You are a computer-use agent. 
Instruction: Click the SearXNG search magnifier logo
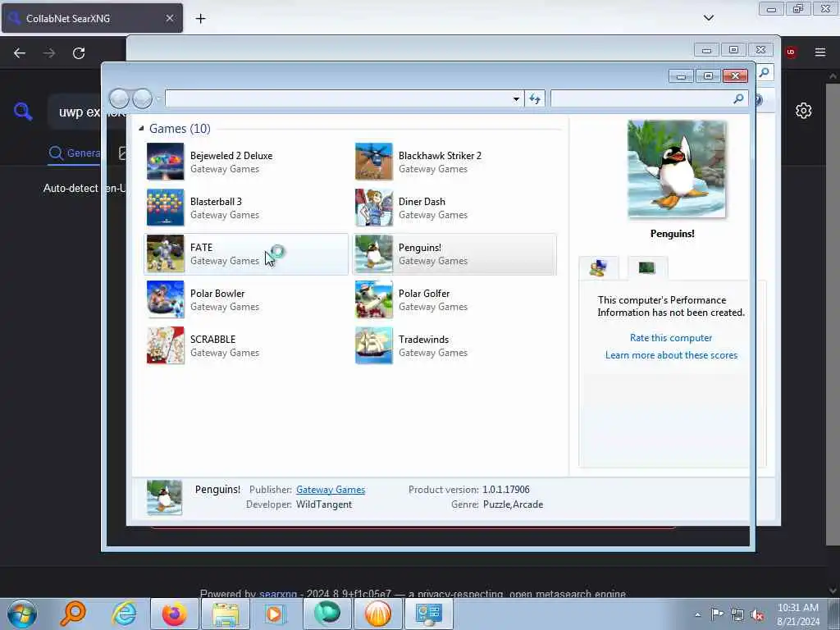click(23, 111)
